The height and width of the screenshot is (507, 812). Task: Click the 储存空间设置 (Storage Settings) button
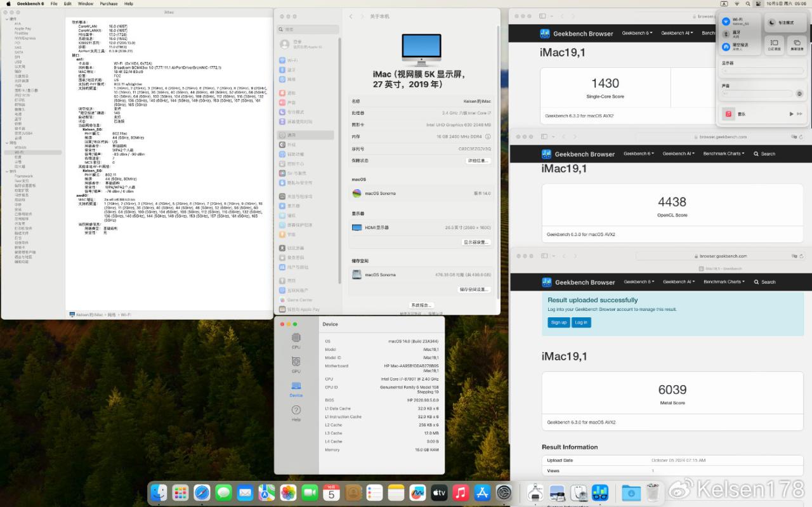click(474, 289)
